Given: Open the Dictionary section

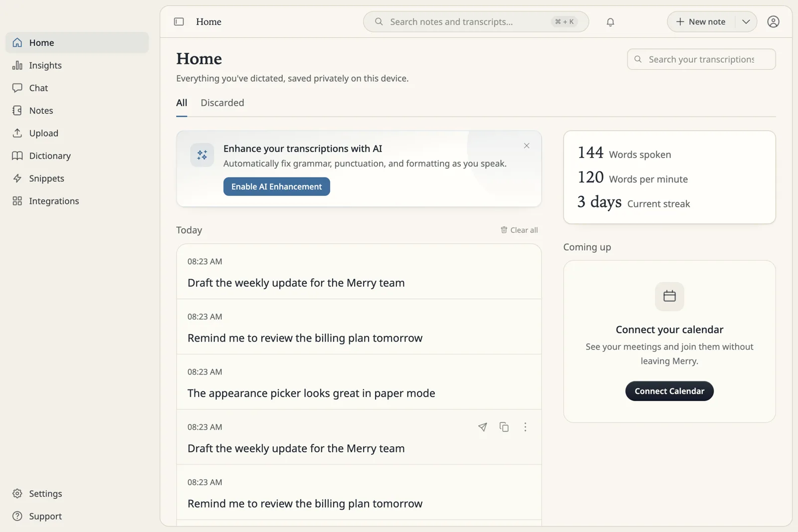Looking at the screenshot, I should click(x=77, y=156).
